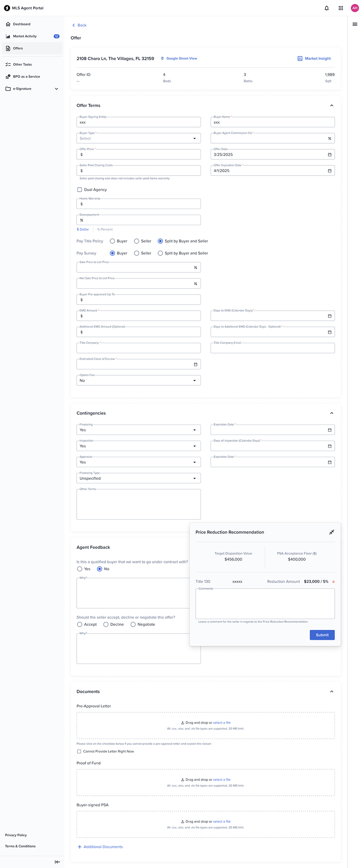Switch Downpayment to Percent
This screenshot has width=363, height=868.
[x=105, y=229]
